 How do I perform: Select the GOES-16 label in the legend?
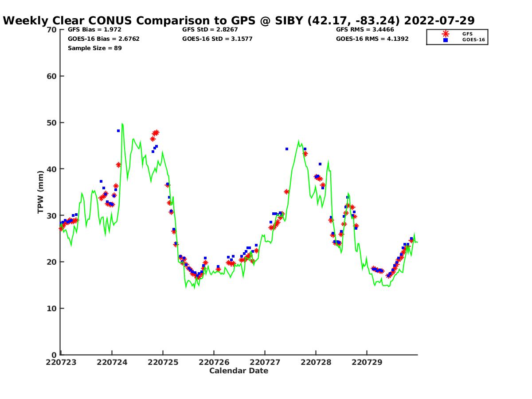tap(473, 40)
